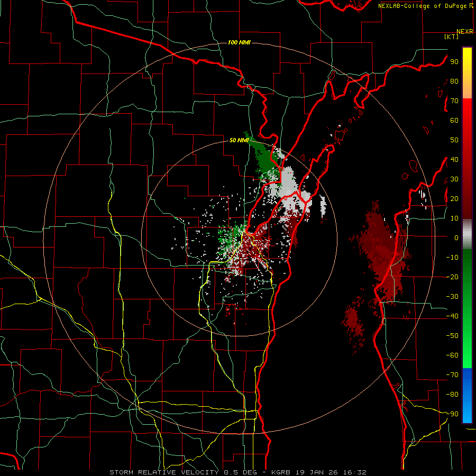Click the positive 40 knot scale label

(x=454, y=159)
